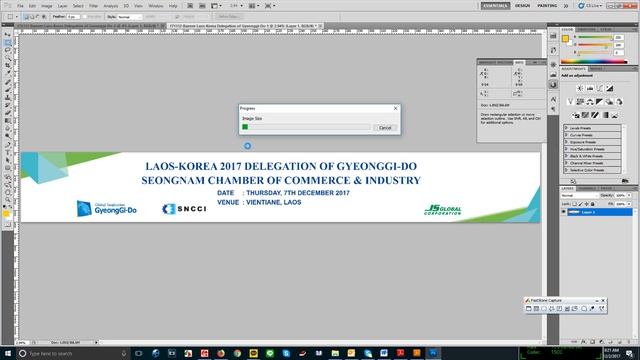The height and width of the screenshot is (360, 640).
Task: Expand Levels Presets list
Action: pos(567,128)
